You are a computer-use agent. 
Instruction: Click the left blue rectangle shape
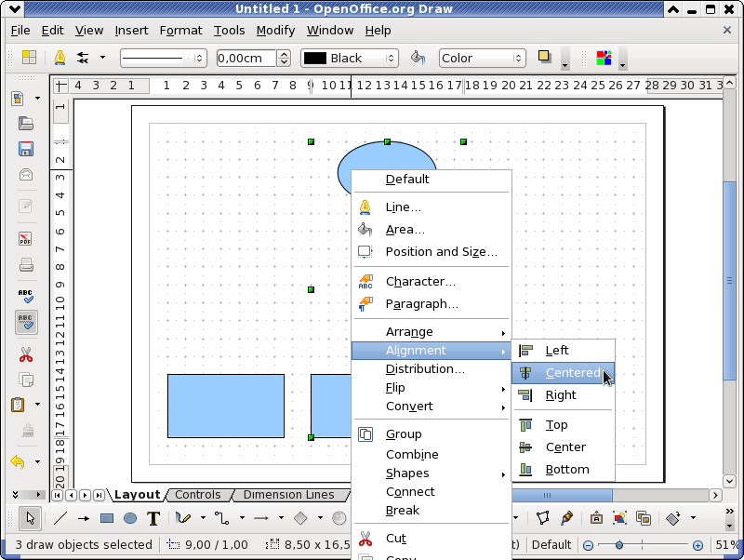click(226, 406)
